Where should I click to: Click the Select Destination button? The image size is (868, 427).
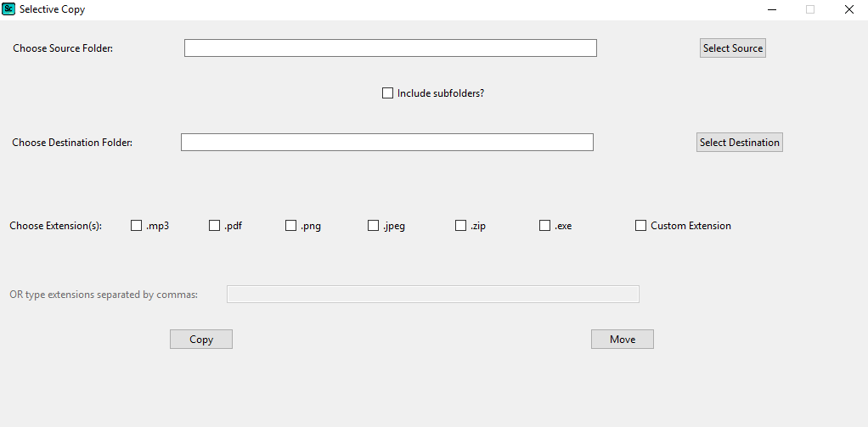739,143
